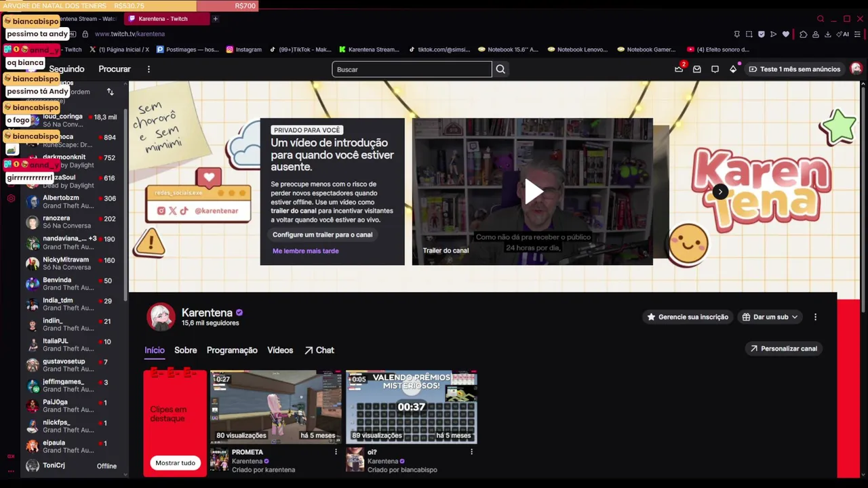Click the browser AI wand icon
This screenshot has width=868, height=488.
coord(843,34)
